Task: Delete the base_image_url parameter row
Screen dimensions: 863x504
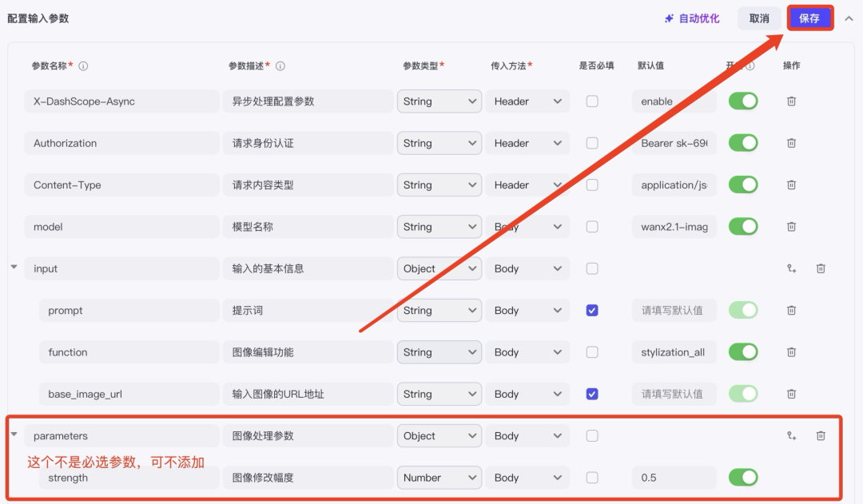Action: [791, 394]
